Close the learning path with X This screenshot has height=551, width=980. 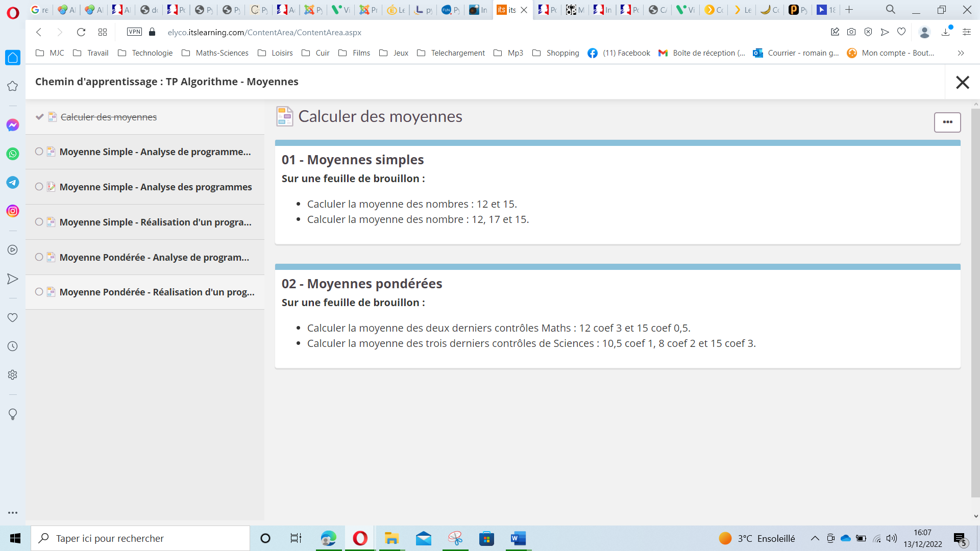962,82
